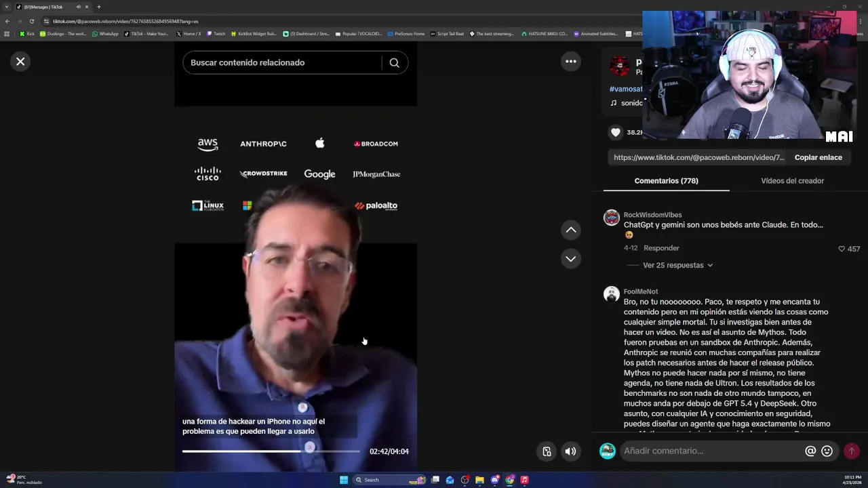Click the taskbar Search box

tap(389, 480)
